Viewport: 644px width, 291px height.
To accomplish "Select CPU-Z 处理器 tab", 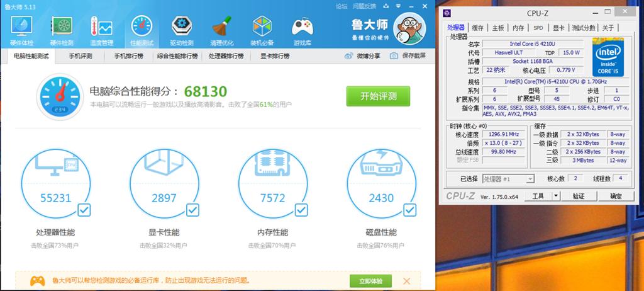I will tap(456, 28).
